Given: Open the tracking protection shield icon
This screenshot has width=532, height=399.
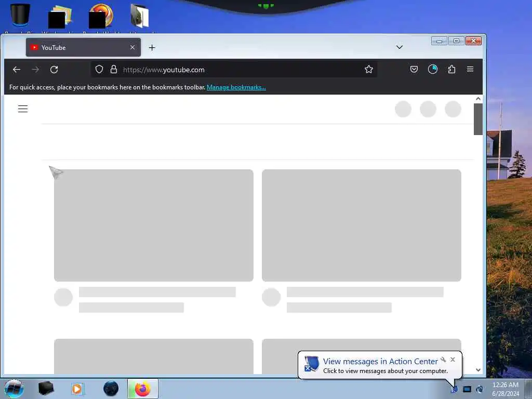Looking at the screenshot, I should (99, 69).
